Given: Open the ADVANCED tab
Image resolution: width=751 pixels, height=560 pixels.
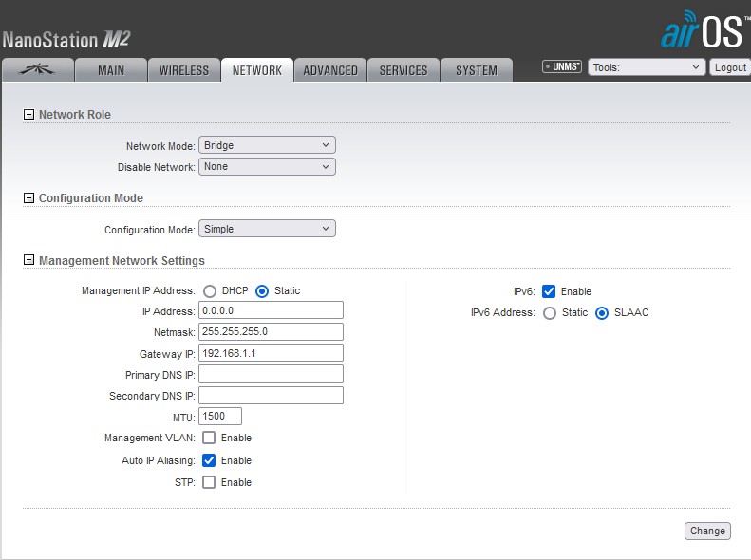Looking at the screenshot, I should (330, 70).
